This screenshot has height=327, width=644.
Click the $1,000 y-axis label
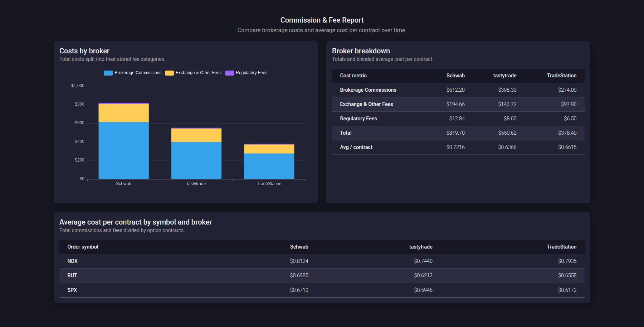(78, 86)
